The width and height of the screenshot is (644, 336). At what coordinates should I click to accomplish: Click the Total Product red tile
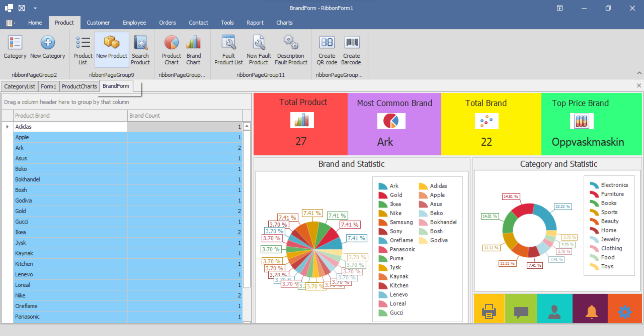pos(301,124)
